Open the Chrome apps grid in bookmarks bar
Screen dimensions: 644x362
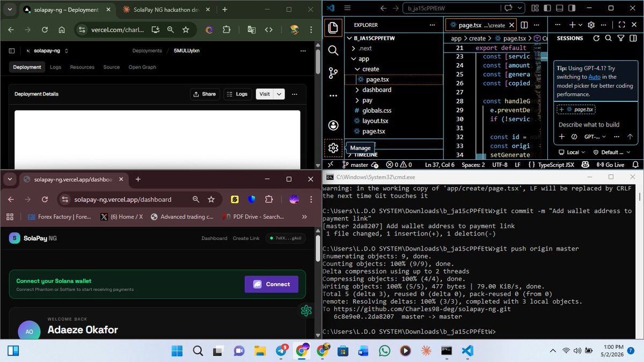pyautogui.click(x=10, y=217)
